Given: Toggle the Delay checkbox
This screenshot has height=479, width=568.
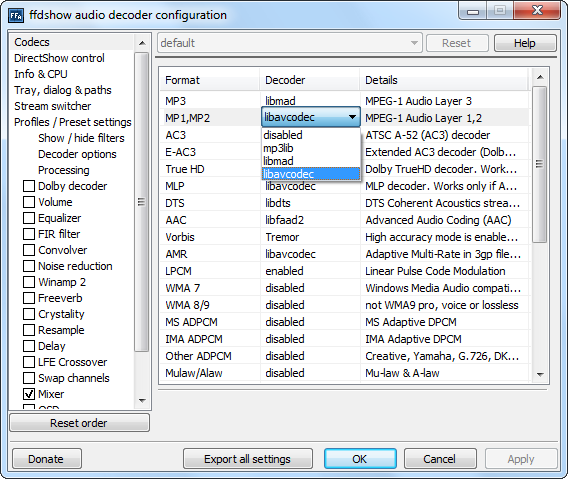Looking at the screenshot, I should tap(29, 346).
